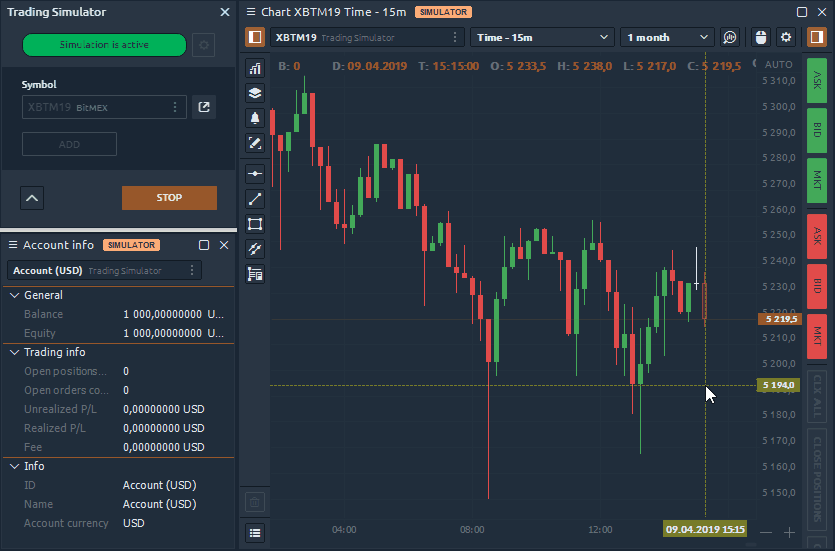The image size is (835, 553).
Task: Open the 1 month history range dropdown
Action: (667, 37)
